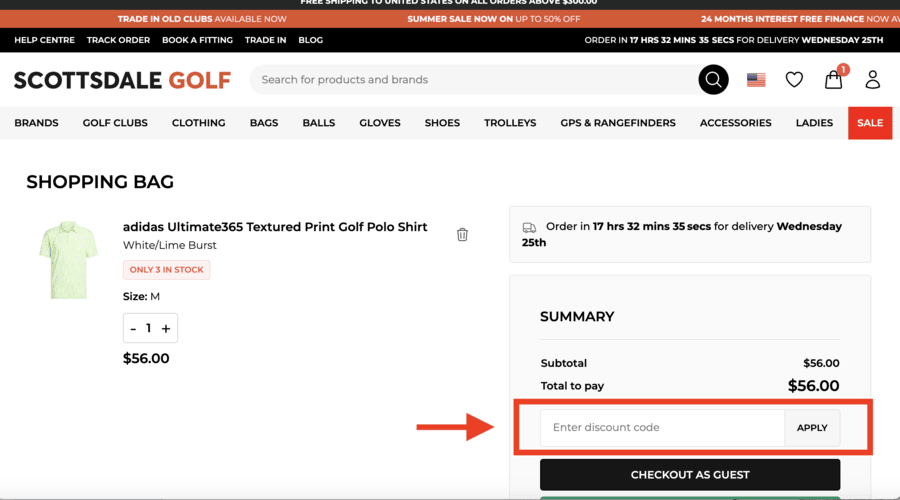This screenshot has width=900, height=500.
Task: Open the Accessories menu
Action: (735, 123)
